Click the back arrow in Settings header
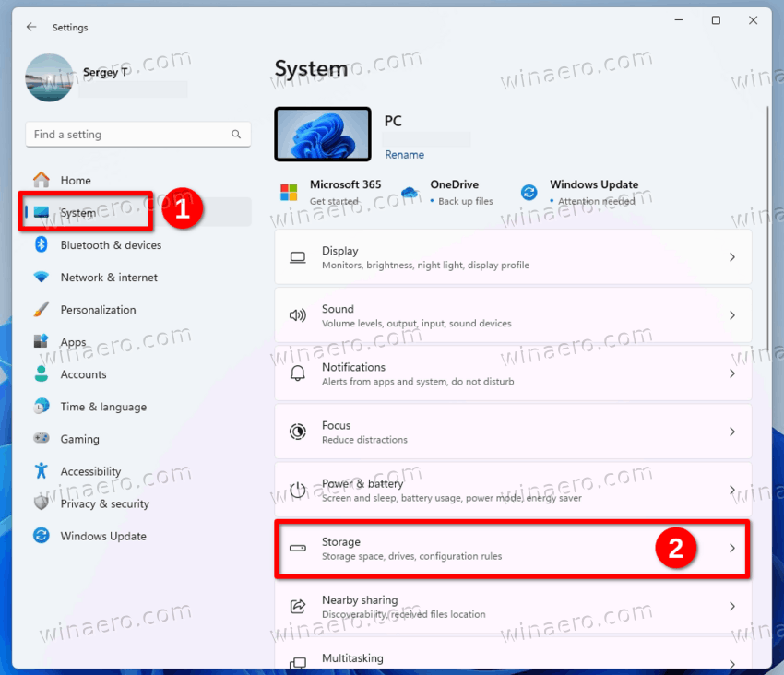This screenshot has height=675, width=784. click(31, 27)
